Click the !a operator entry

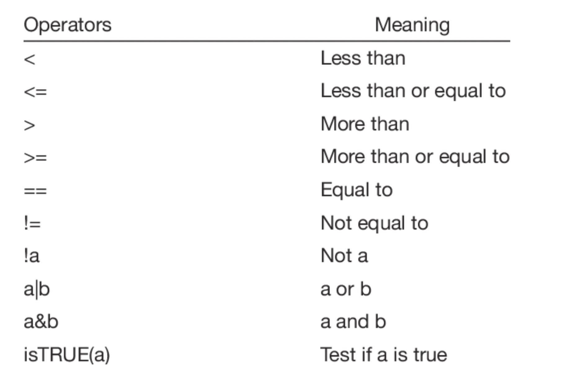point(32,256)
